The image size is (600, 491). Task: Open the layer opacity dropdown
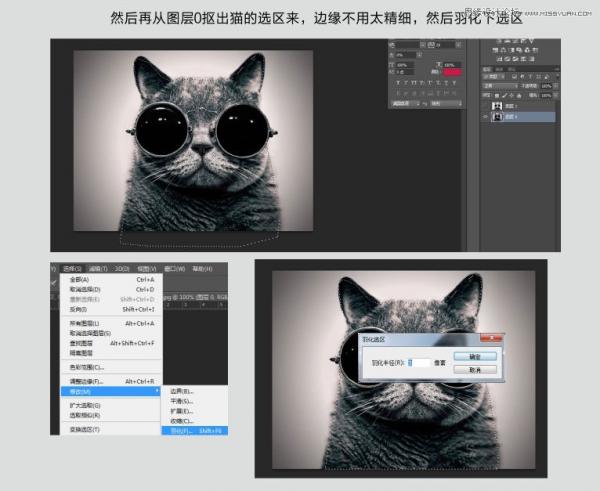[x=547, y=83]
